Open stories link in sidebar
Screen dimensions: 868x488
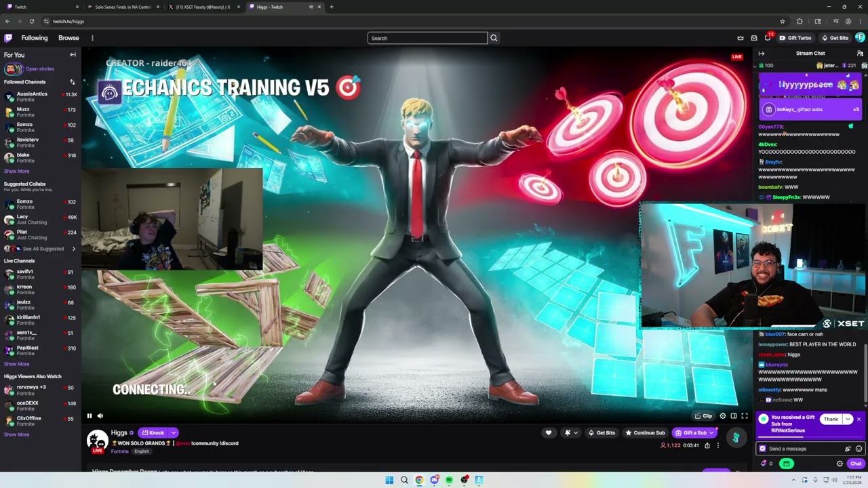40,68
